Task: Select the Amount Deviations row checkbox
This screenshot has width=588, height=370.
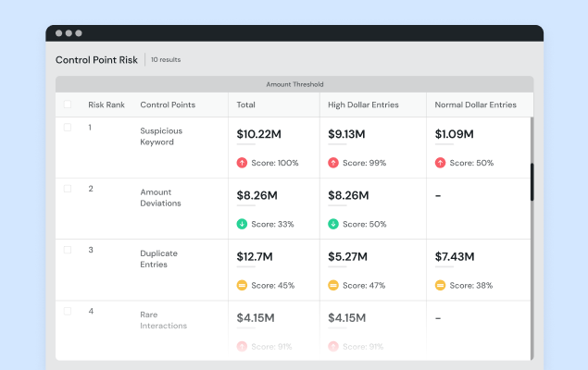Action: coord(67,189)
